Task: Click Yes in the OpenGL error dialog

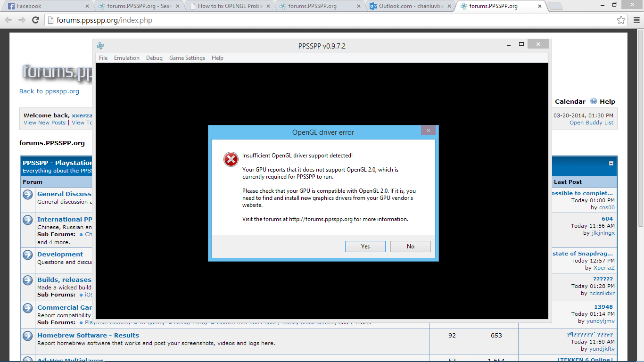Action: tap(365, 247)
